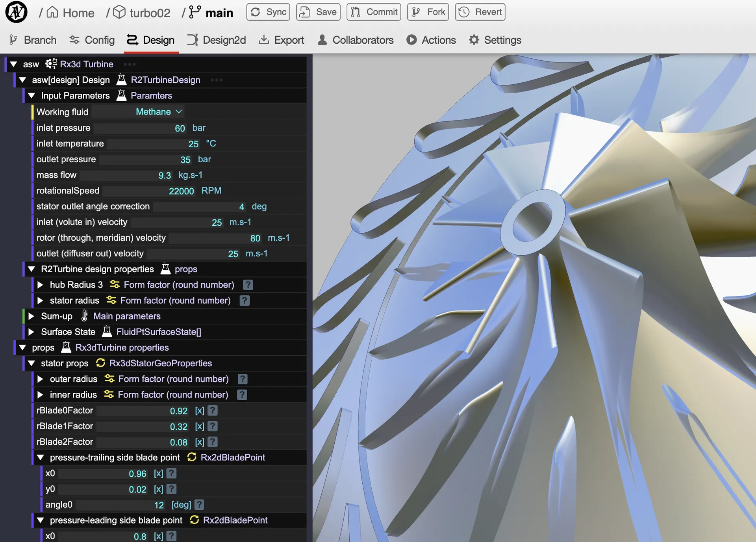Click the inlet temperature value field
The width and height of the screenshot is (756, 542).
pos(154,144)
